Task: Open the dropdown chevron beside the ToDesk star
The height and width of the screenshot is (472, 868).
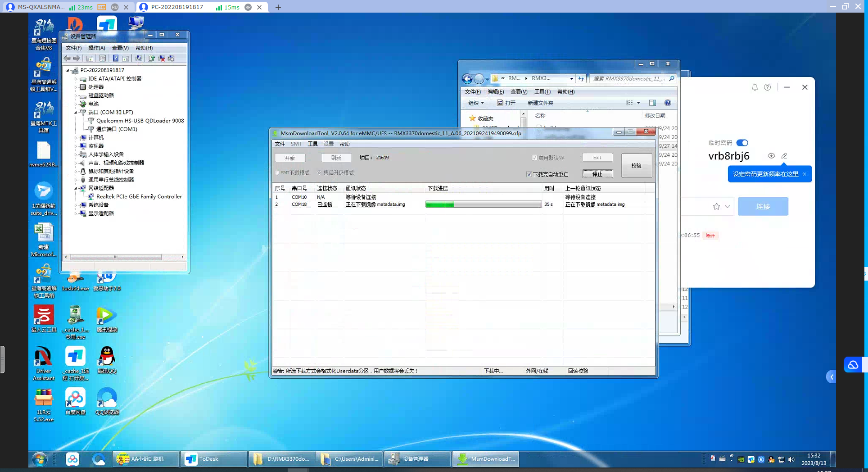Action: click(728, 206)
